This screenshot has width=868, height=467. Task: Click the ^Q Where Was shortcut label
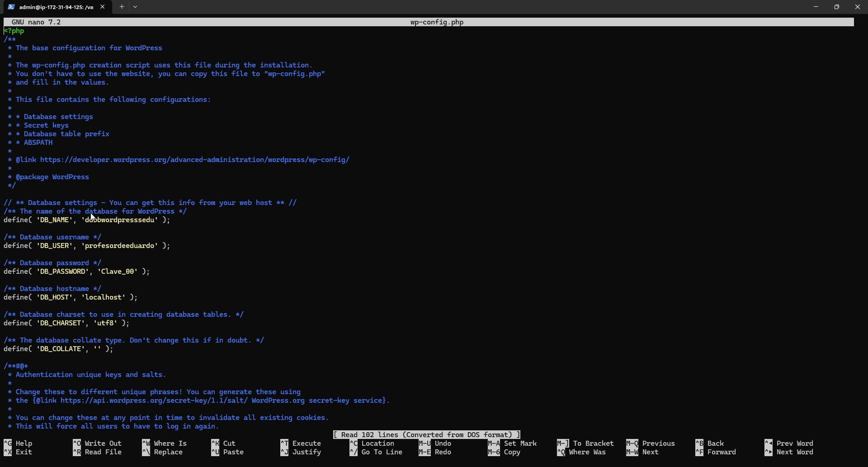pos(581,452)
